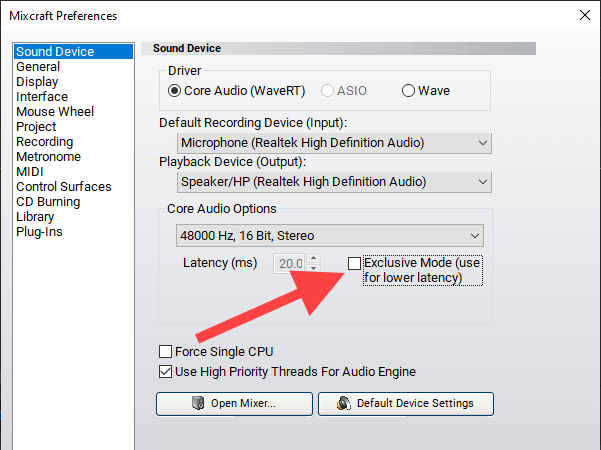
Task: Click the Default Device Settings button
Action: [405, 404]
